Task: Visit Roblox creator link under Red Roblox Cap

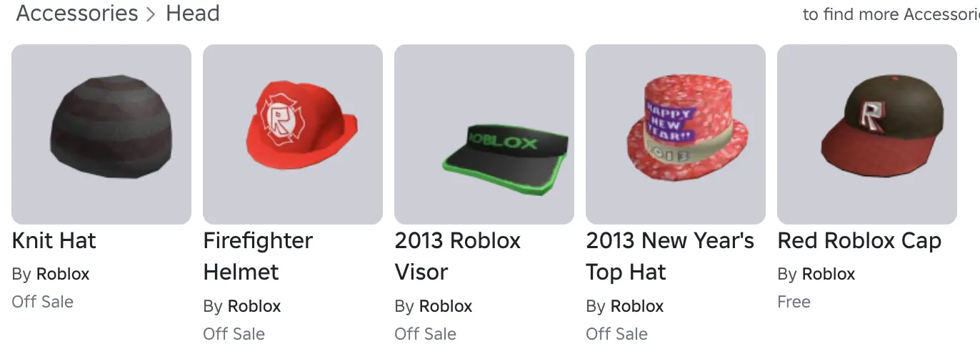Action: (829, 274)
